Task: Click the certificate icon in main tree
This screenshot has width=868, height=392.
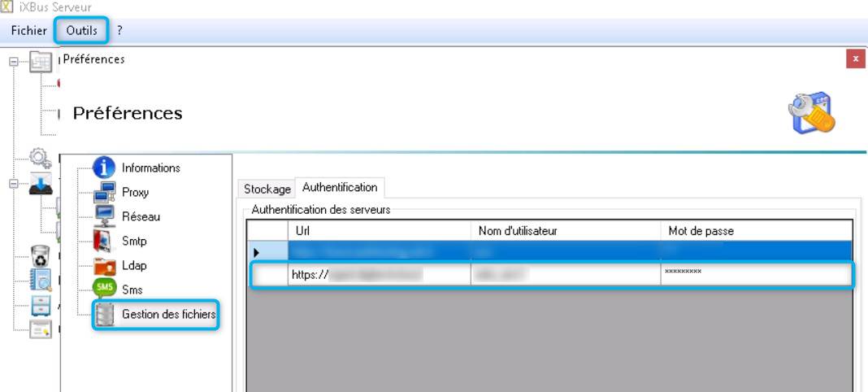Action: tap(41, 329)
